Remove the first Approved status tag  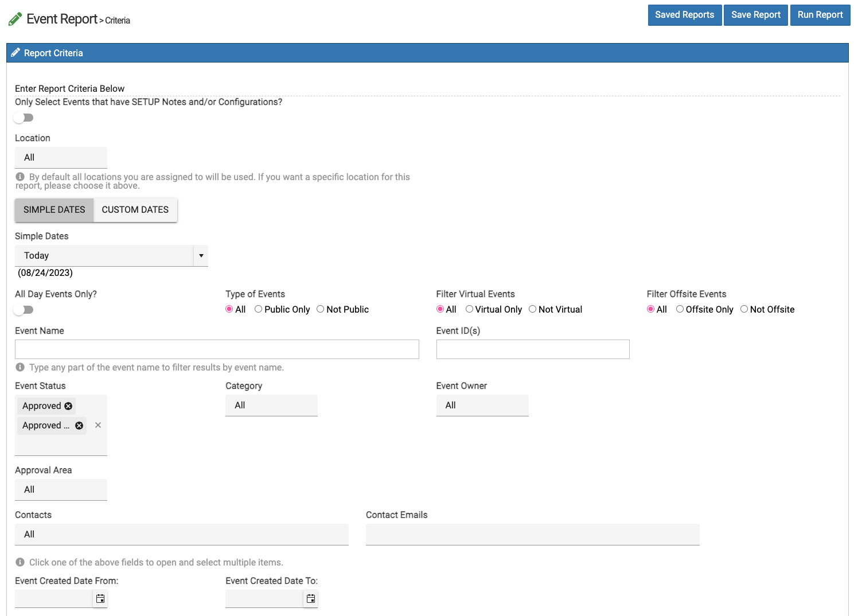coord(68,406)
